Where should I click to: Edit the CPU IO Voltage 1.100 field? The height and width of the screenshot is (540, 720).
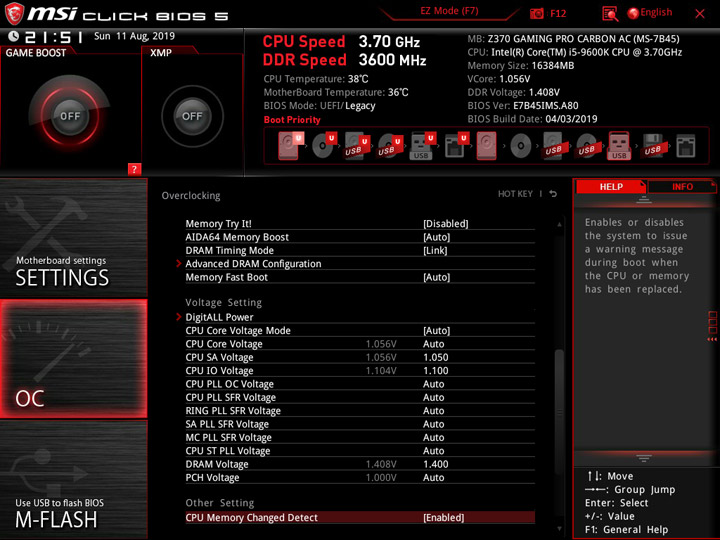(436, 371)
